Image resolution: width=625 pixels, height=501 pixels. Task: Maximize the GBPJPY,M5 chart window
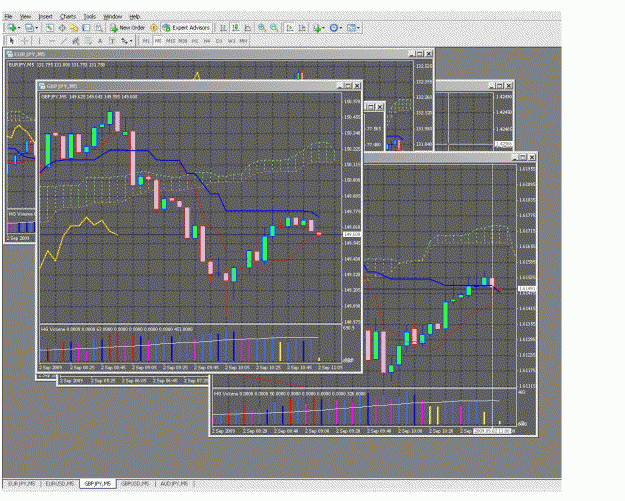348,85
